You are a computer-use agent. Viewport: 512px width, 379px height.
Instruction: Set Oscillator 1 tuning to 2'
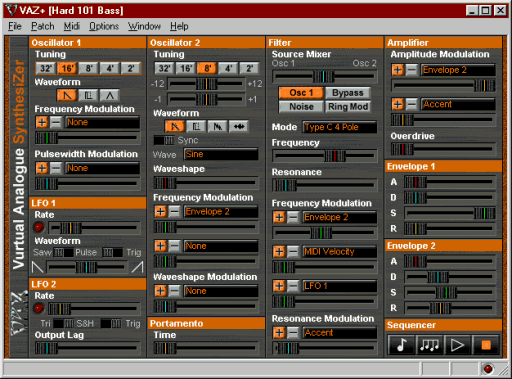pyautogui.click(x=131, y=68)
